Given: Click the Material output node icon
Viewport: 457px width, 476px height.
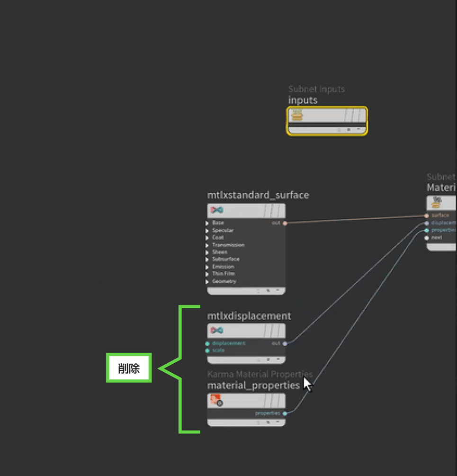Looking at the screenshot, I should coord(436,203).
